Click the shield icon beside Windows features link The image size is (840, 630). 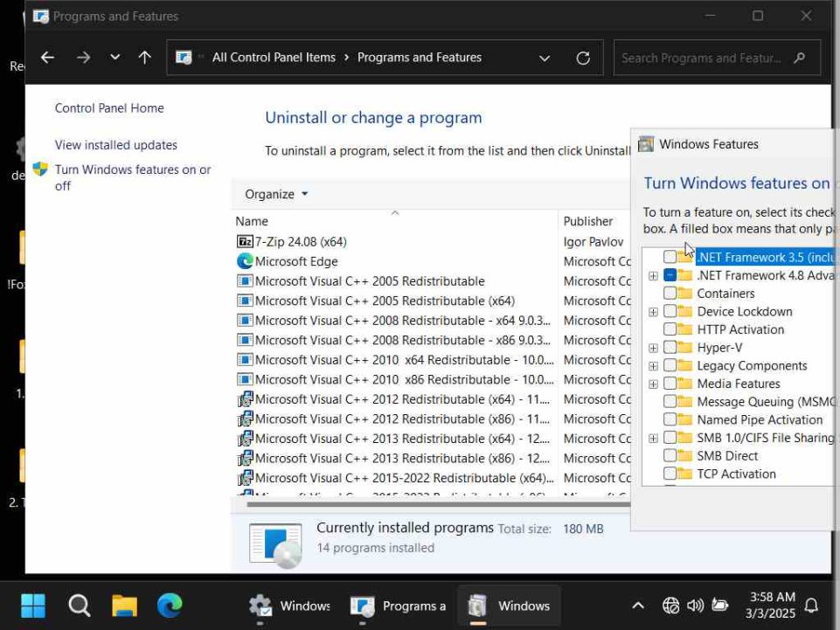tap(40, 170)
